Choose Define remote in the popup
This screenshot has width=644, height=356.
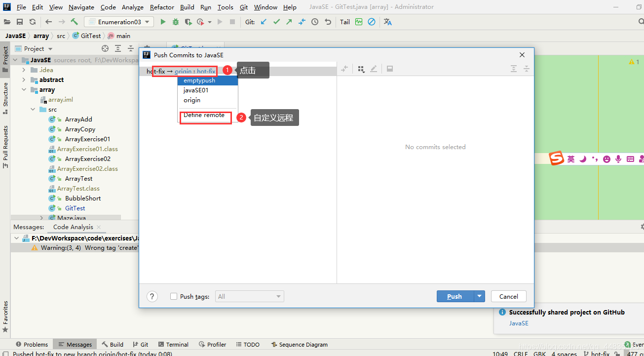[208, 115]
